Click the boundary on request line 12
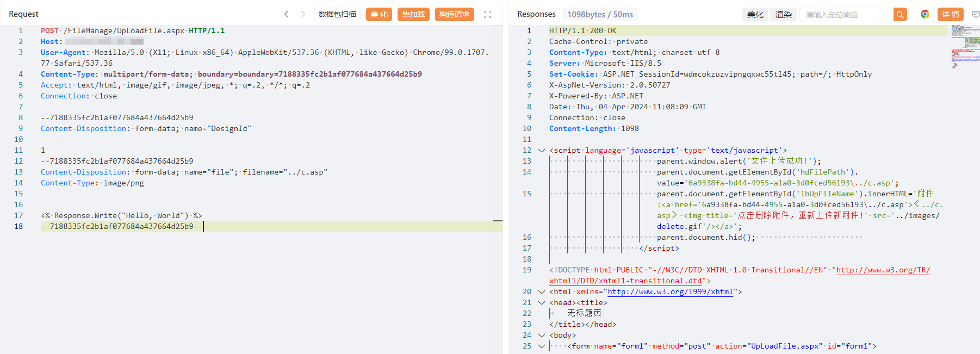The image size is (980, 354). pyautogui.click(x=117, y=162)
